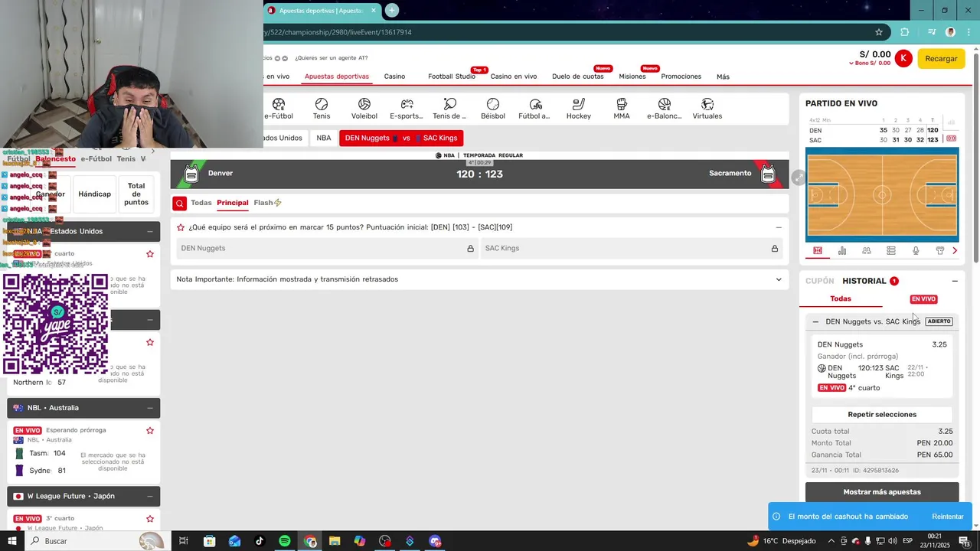Screen dimensions: 980x551
Task: Collapse the W League Future Japón section
Action: coord(150,496)
